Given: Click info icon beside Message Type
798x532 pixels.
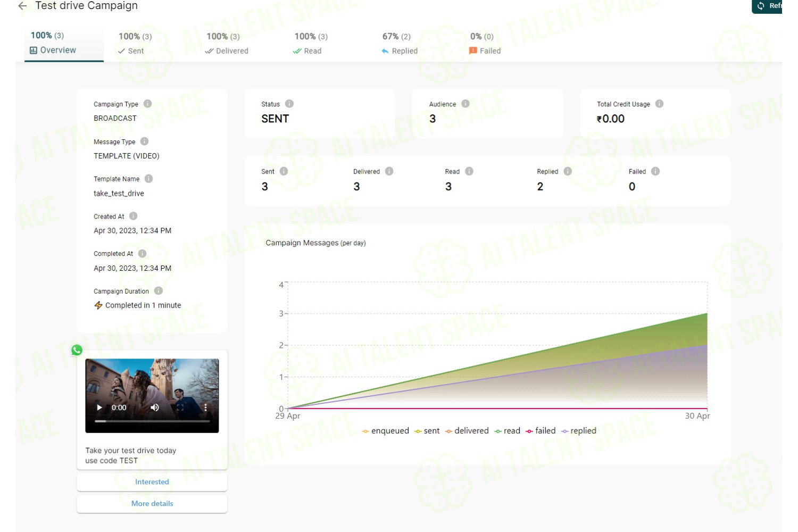Looking at the screenshot, I should pyautogui.click(x=145, y=142).
